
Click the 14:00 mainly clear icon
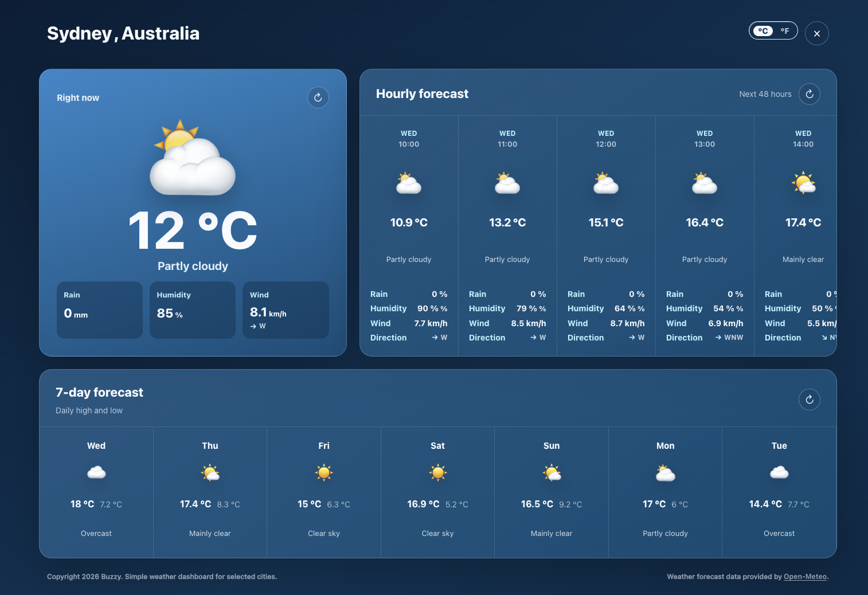click(803, 183)
